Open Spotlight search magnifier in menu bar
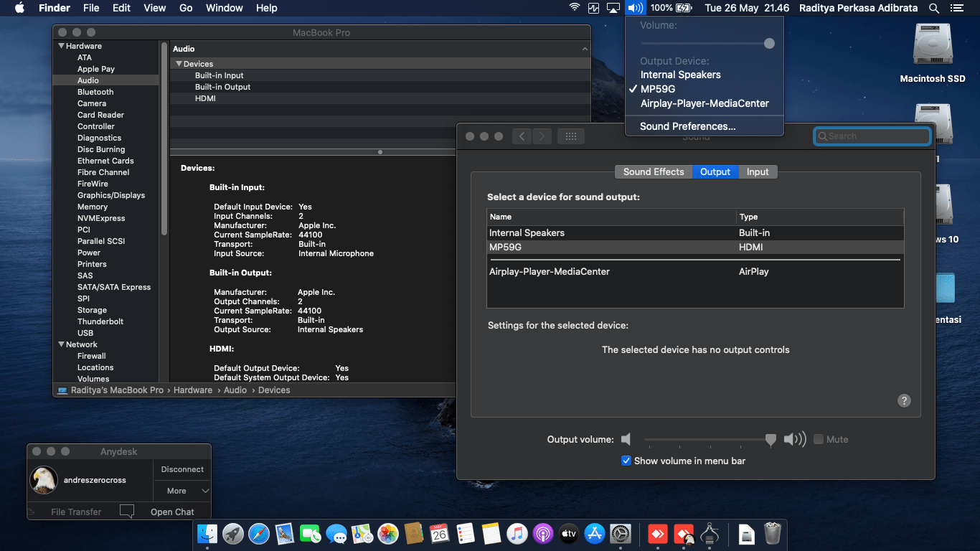980x551 pixels. pos(934,8)
